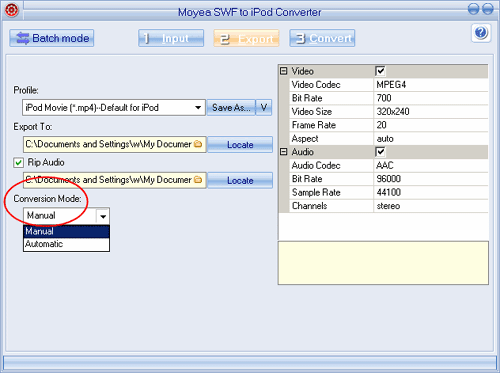Uncheck the Rip Audio checkbox
The width and height of the screenshot is (500, 373).
[18, 163]
